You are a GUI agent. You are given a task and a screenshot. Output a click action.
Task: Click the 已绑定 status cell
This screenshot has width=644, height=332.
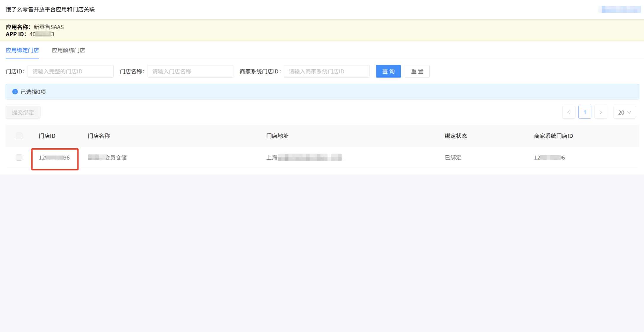(x=453, y=158)
